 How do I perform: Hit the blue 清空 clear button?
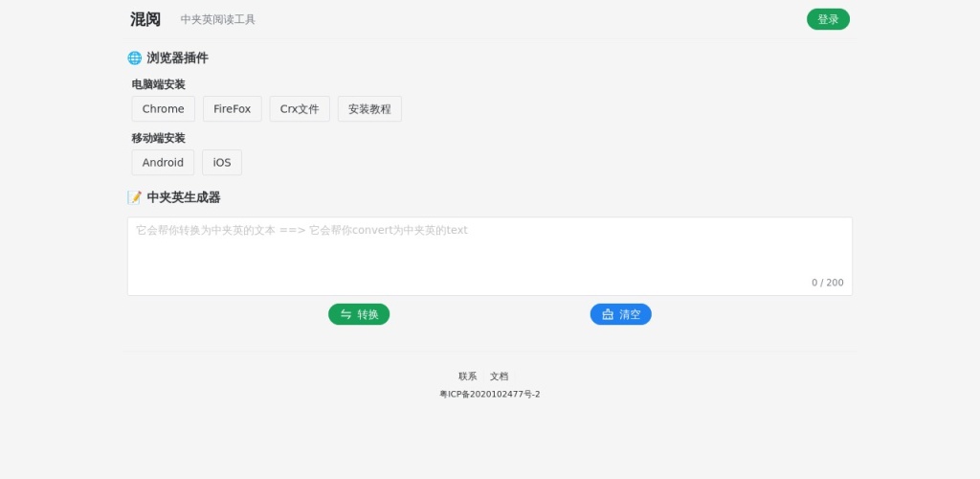point(620,314)
